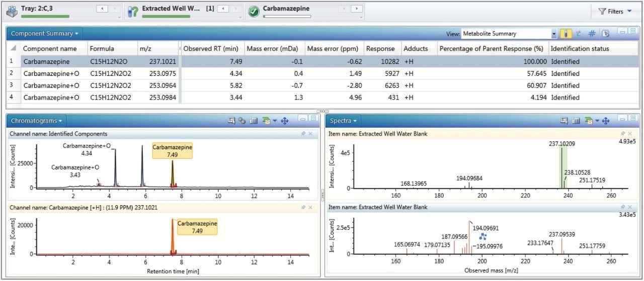Click the four-arrow pan icon in Spectra toolbar
This screenshot has width=644, height=281.
(606, 121)
